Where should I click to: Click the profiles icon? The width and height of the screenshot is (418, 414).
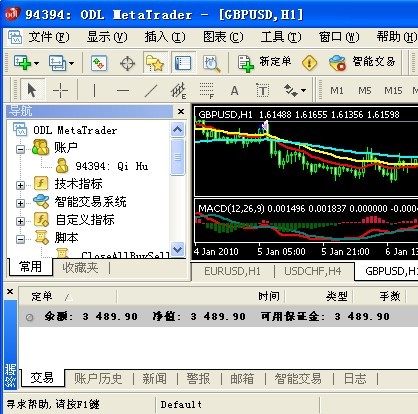pyautogui.click(x=57, y=63)
